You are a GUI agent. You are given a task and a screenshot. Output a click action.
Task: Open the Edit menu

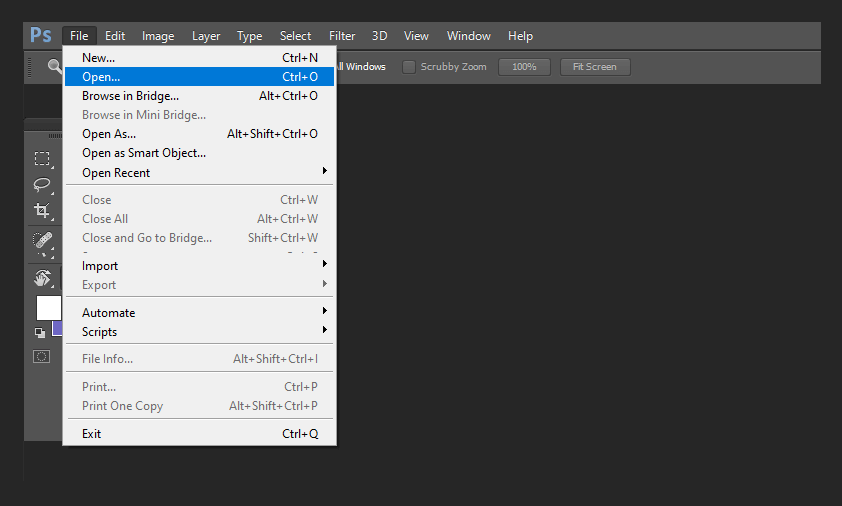click(x=115, y=36)
